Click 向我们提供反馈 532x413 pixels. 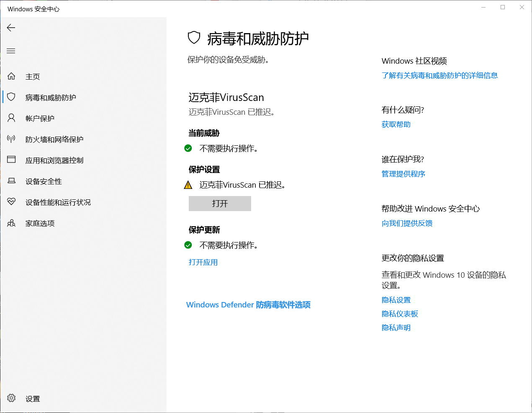[407, 223]
